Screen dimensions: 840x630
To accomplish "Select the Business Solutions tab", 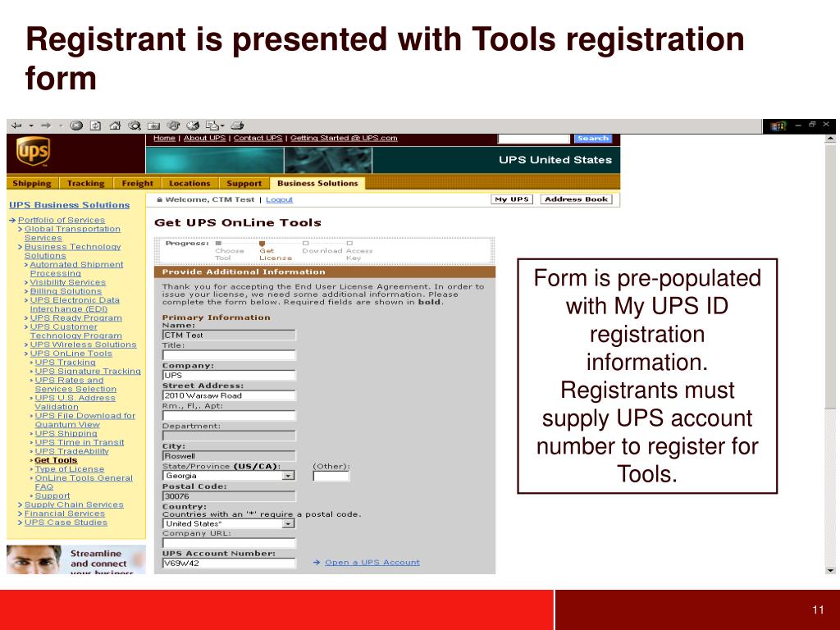I will (x=317, y=183).
